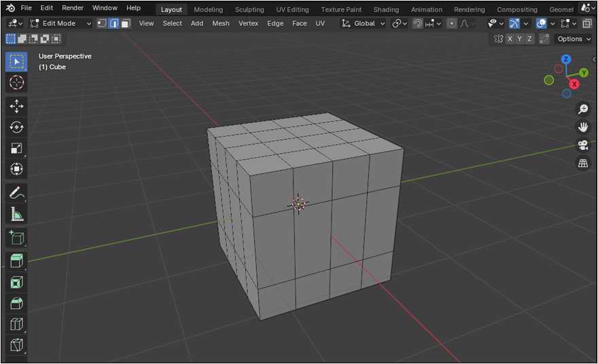Open the Global transform orientation dropdown
The height and width of the screenshot is (364, 598).
(364, 23)
